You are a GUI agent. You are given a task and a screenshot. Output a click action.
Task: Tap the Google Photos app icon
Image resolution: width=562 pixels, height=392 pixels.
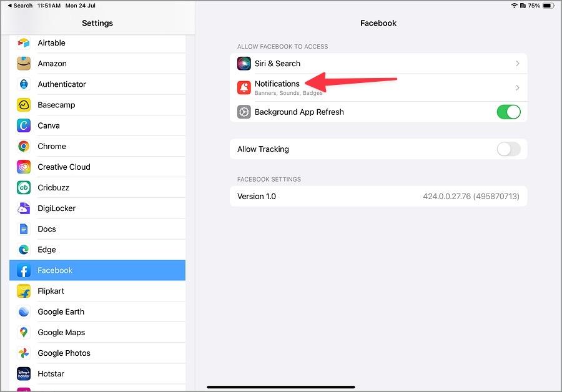[x=24, y=353]
